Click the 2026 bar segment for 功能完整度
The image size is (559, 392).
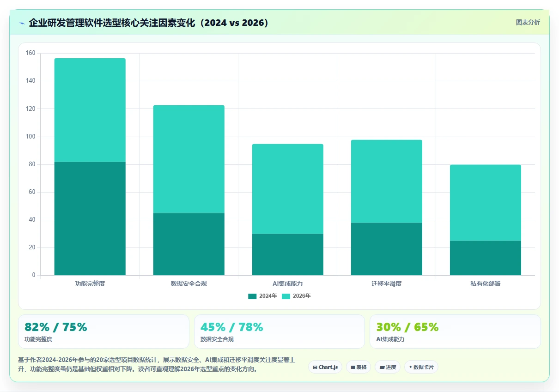(90, 110)
